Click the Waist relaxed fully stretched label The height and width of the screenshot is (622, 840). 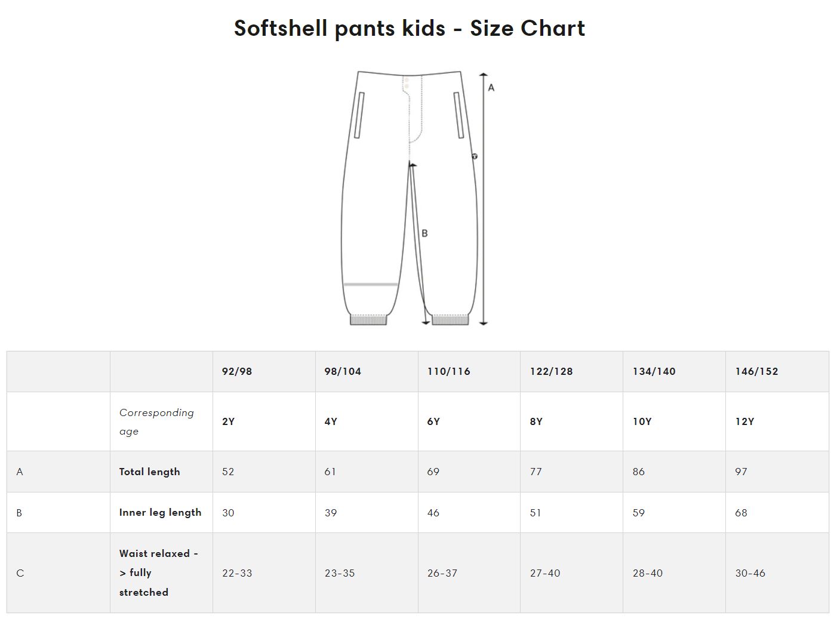tap(158, 572)
